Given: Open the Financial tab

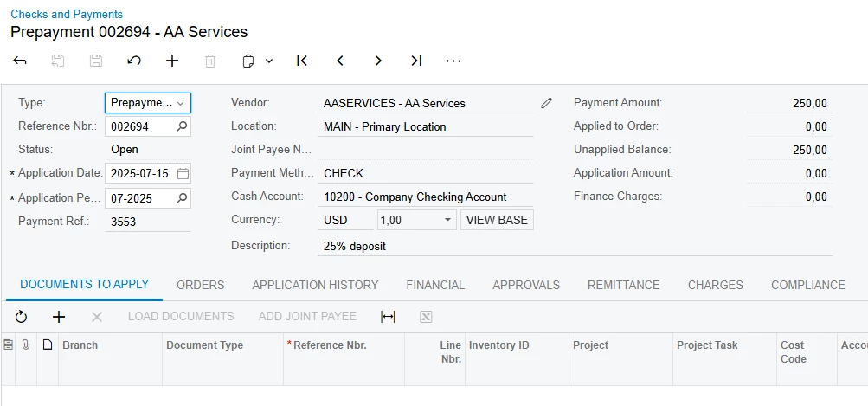Looking at the screenshot, I should click(435, 286).
